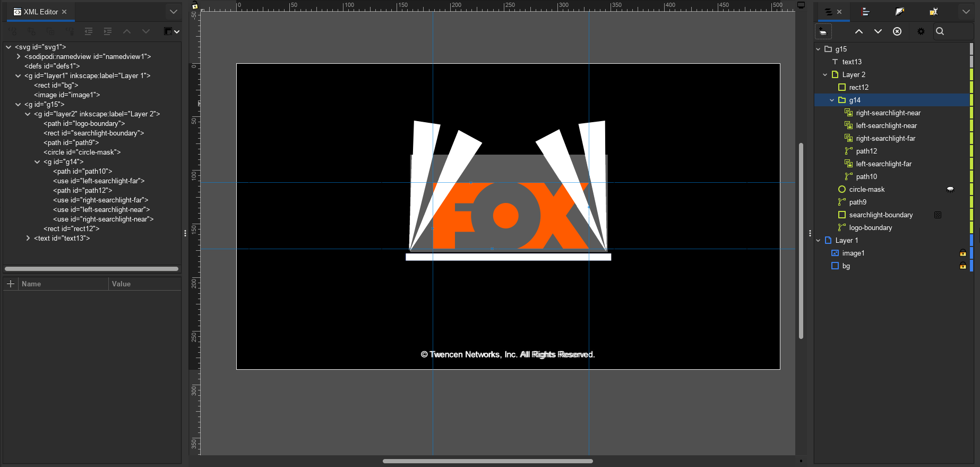980x467 pixels.
Task: Click the gray color bar of g15 row
Action: point(972,49)
